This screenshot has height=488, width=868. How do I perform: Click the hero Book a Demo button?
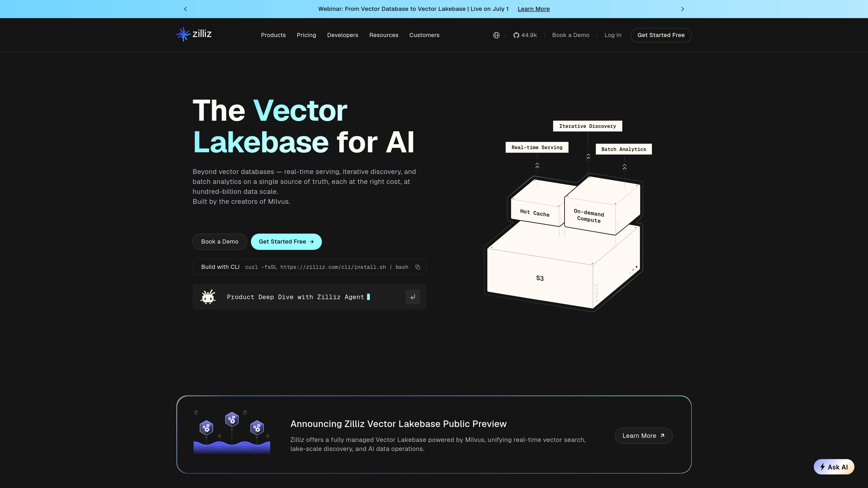click(x=220, y=242)
